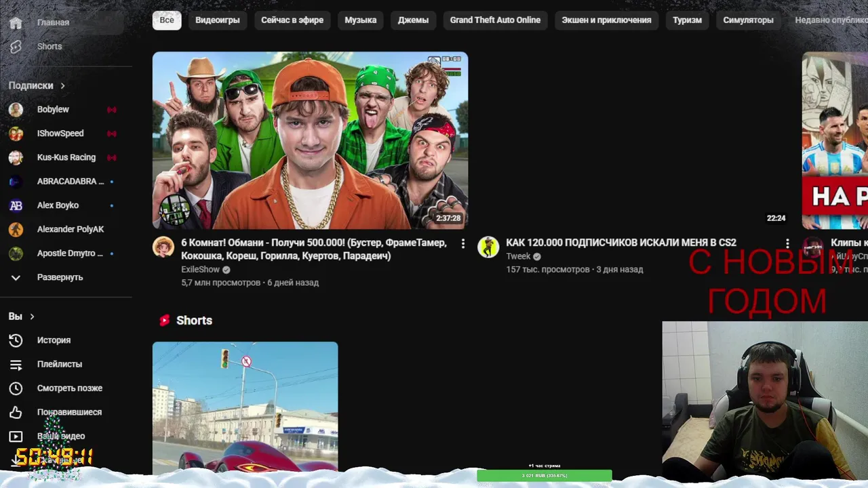868x488 pixels.
Task: Play the Short with traffic light thumbnail
Action: (245, 407)
